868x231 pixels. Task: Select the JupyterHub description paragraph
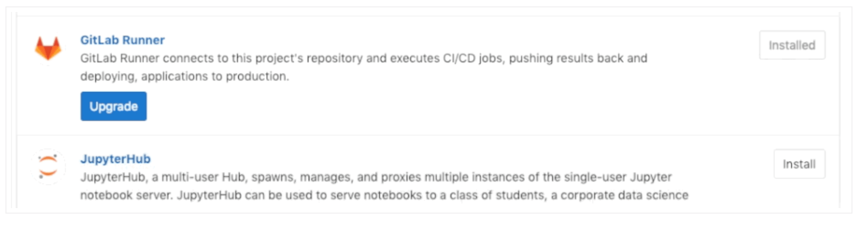385,186
